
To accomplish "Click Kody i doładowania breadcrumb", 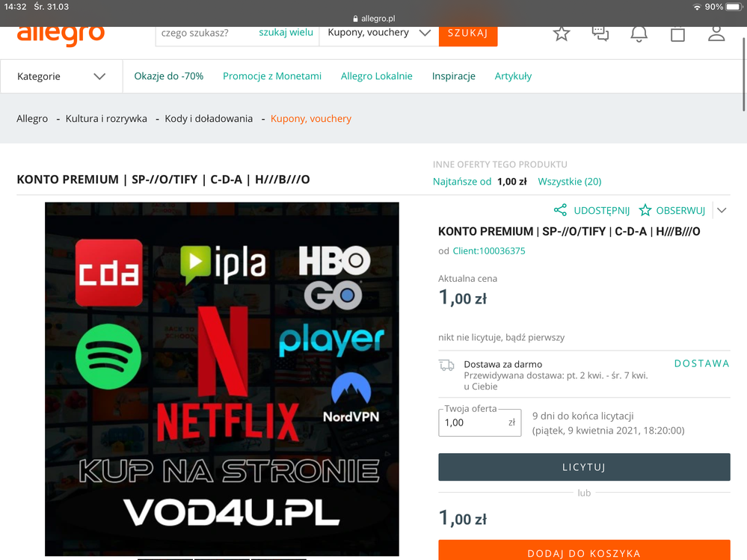I will 209,119.
